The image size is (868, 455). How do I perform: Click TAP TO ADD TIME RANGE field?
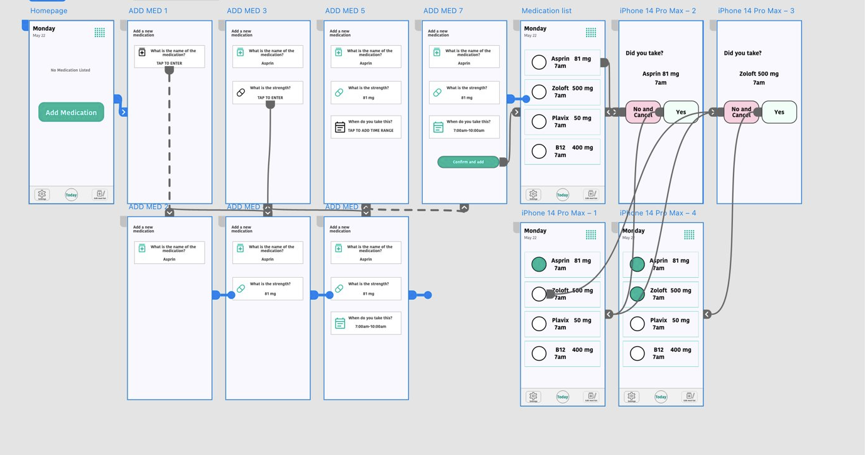(x=371, y=131)
